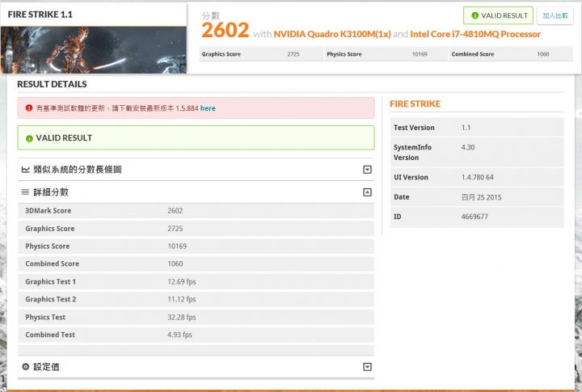Expand the 設定值 section arrow
The image size is (582, 392).
367,367
